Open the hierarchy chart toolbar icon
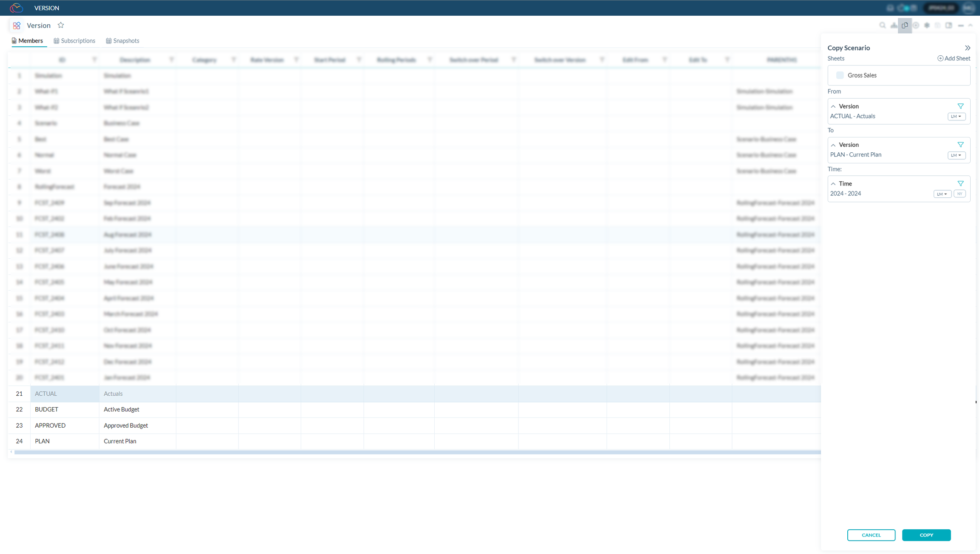The height and width of the screenshot is (554, 980). pos(894,26)
